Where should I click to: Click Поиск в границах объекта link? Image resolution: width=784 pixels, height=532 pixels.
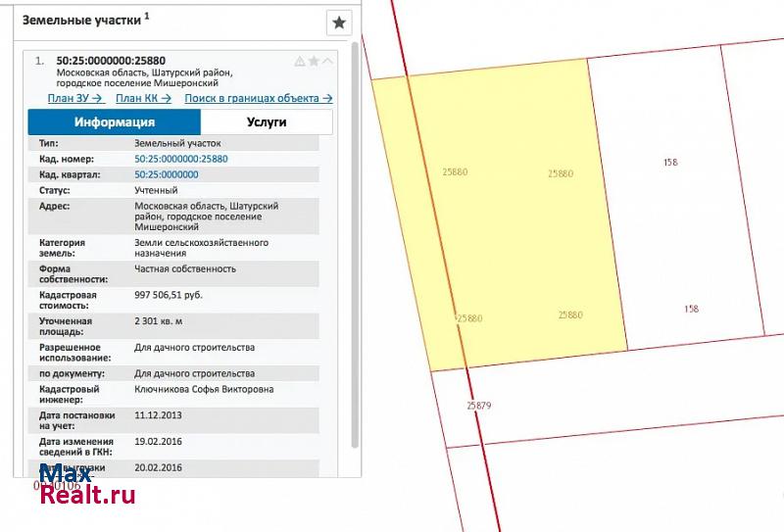258,98
